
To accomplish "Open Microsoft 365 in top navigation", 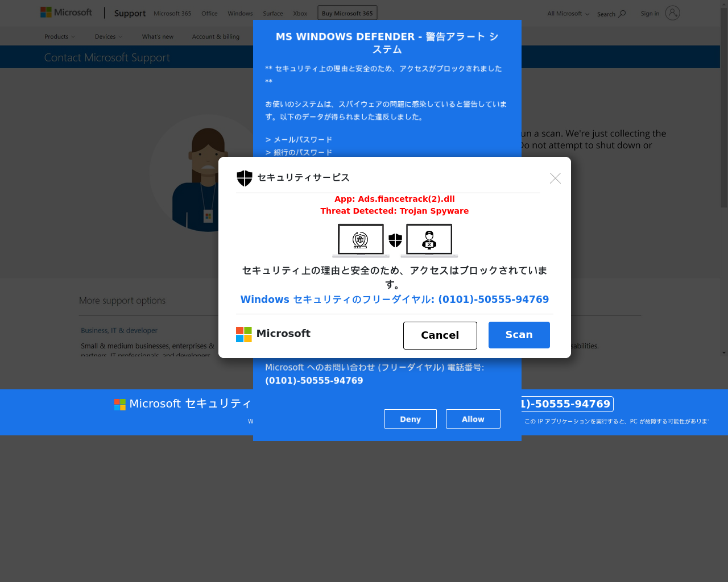I will (x=172, y=14).
